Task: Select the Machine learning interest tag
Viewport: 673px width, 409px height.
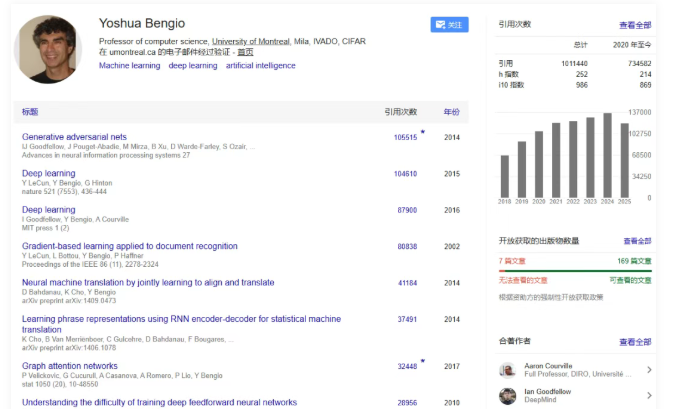Action: click(x=129, y=66)
